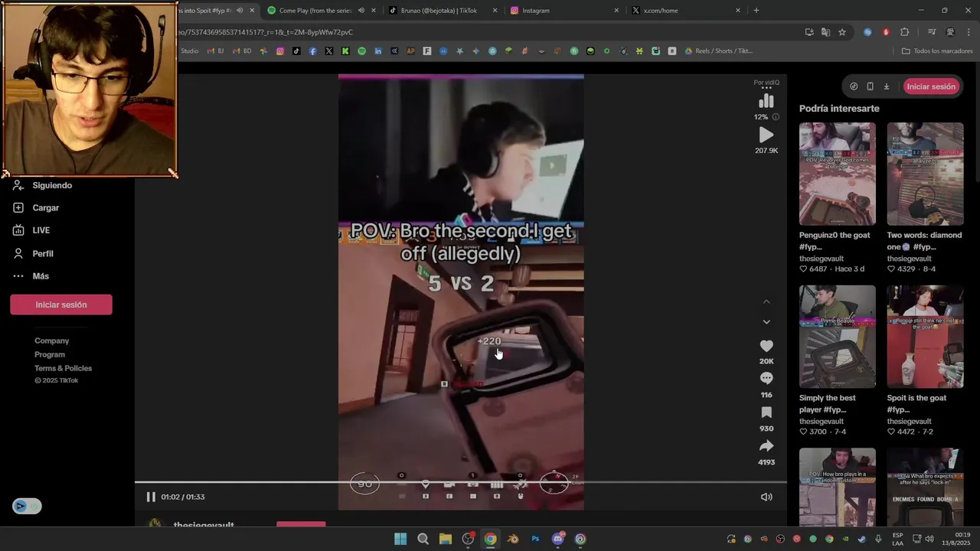Share the video with the arrow icon
The height and width of the screenshot is (551, 980).
(x=766, y=446)
